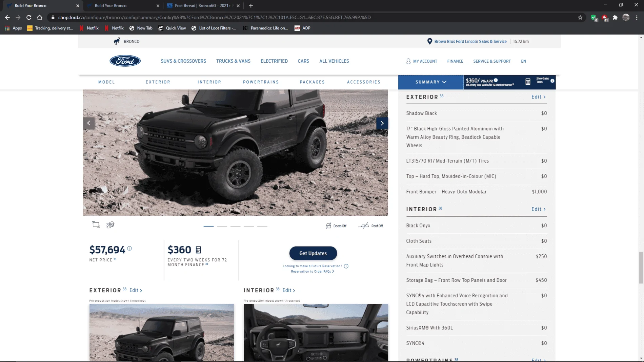Open the Apps bookmarks shortcut
Image resolution: width=644 pixels, height=362 pixels.
tap(14, 28)
